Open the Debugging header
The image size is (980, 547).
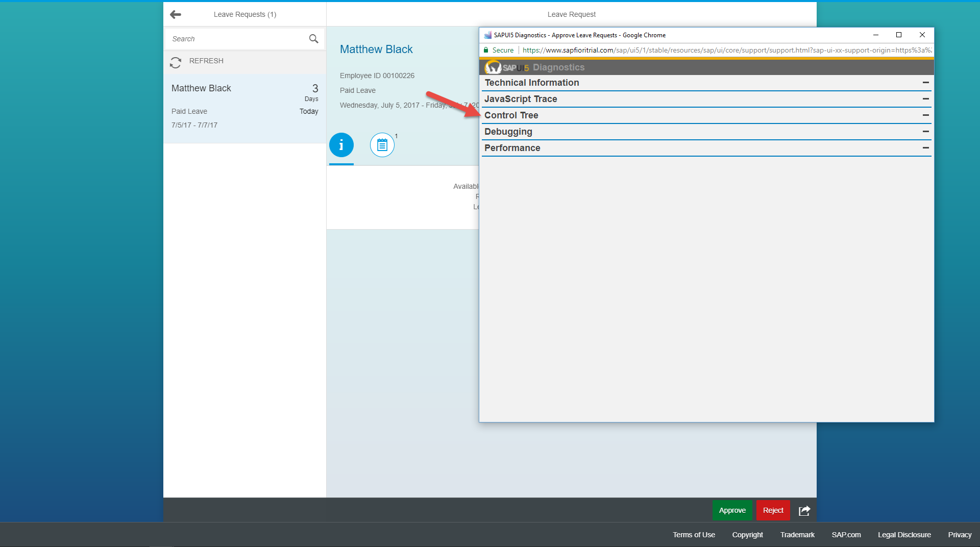click(706, 132)
